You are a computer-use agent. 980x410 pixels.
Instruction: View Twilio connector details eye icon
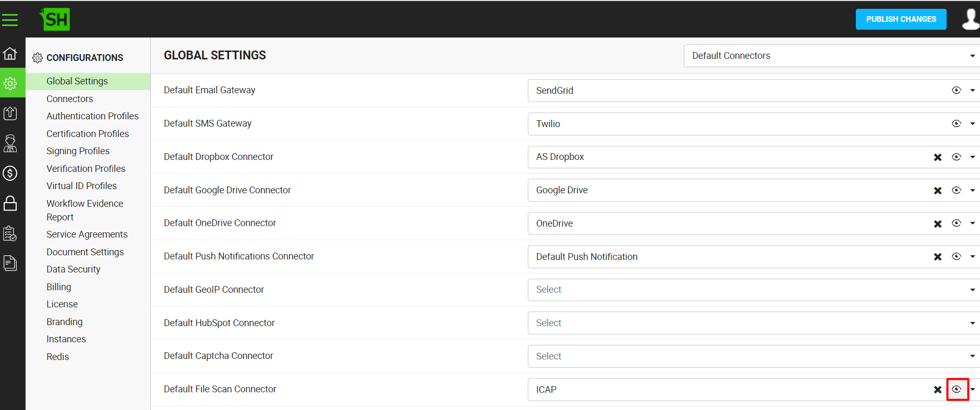956,123
